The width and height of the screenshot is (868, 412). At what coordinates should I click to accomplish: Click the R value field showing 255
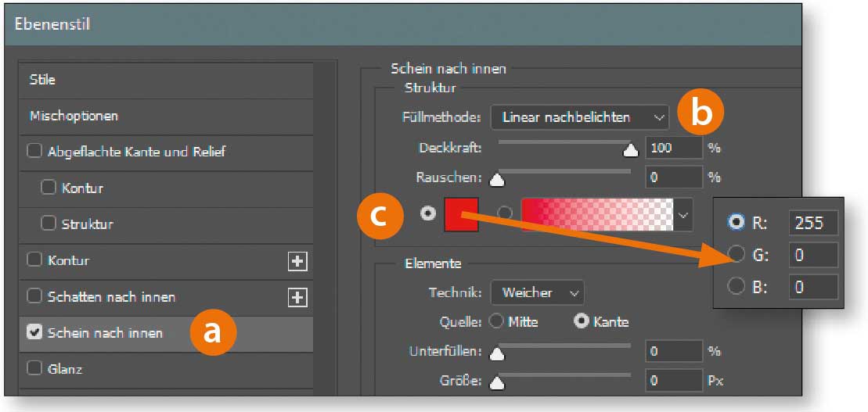[812, 222]
